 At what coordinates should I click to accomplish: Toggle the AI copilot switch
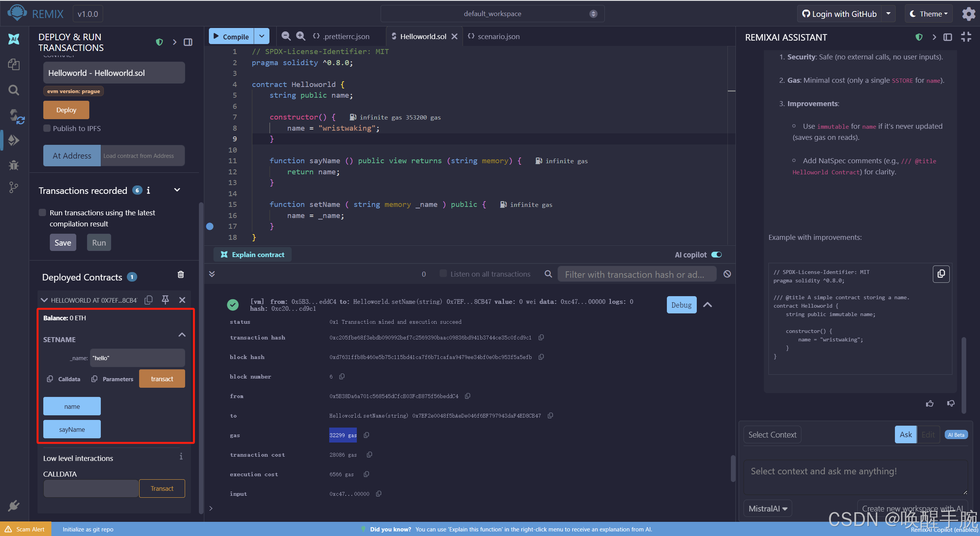click(716, 255)
